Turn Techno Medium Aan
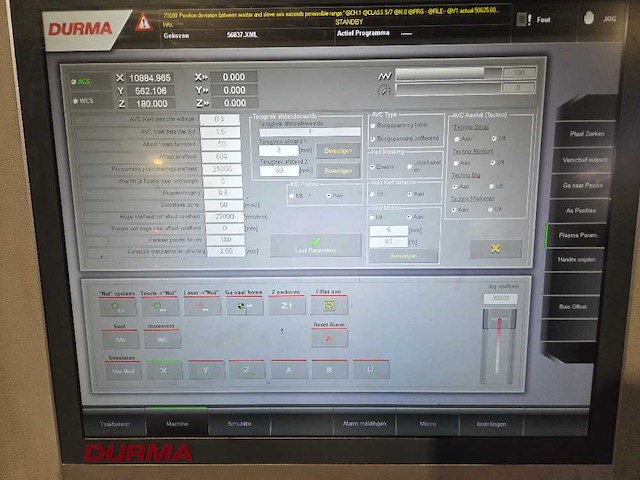The image size is (640, 480). coord(456,163)
